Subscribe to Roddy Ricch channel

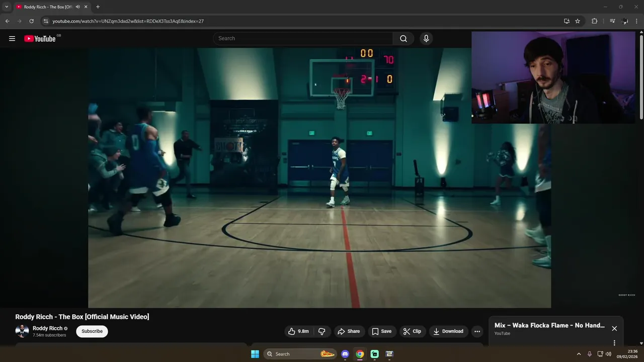(92, 331)
